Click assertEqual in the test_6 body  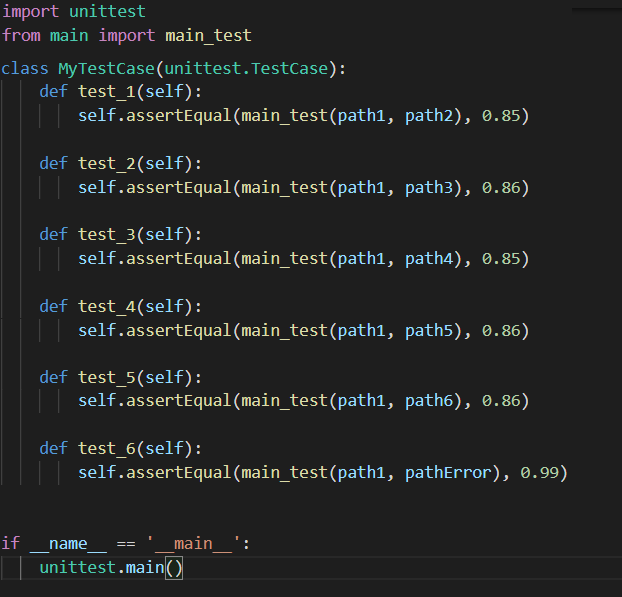coord(179,472)
